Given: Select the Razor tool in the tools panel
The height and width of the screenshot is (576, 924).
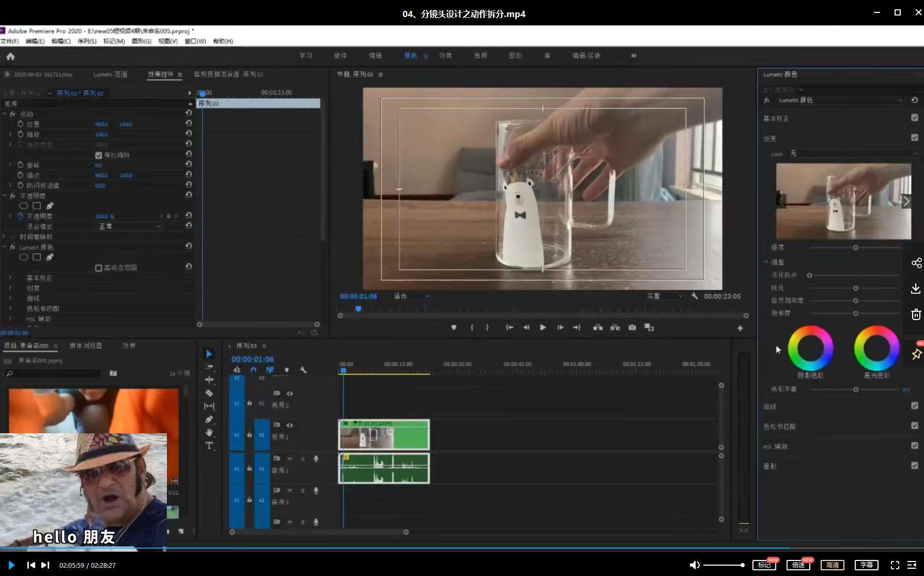Looking at the screenshot, I should 209,393.
